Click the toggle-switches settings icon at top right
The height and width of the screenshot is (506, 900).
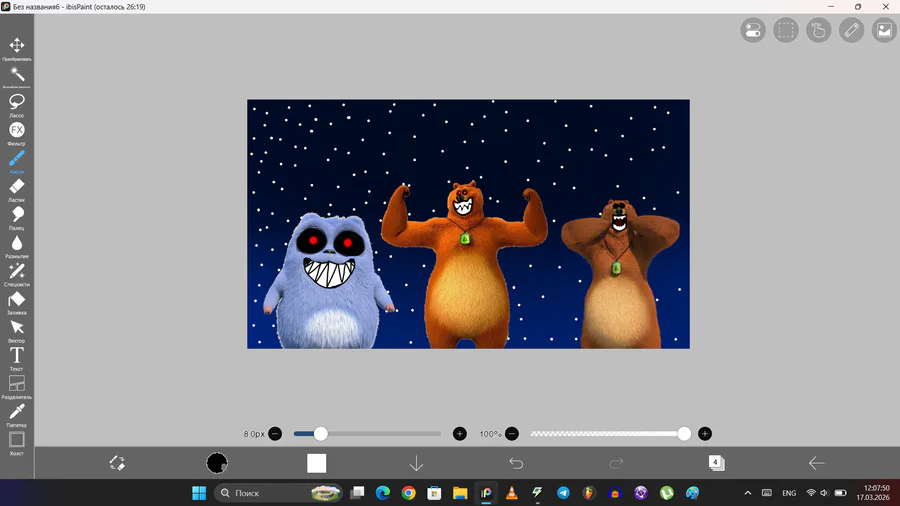point(752,30)
